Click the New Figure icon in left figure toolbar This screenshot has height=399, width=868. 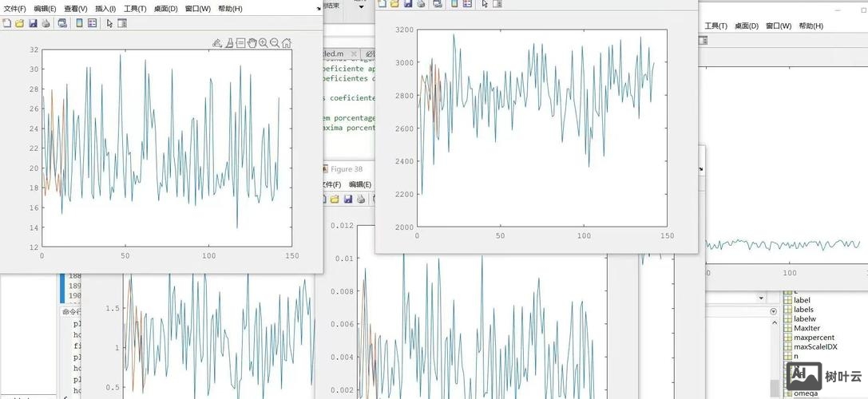tap(6, 23)
